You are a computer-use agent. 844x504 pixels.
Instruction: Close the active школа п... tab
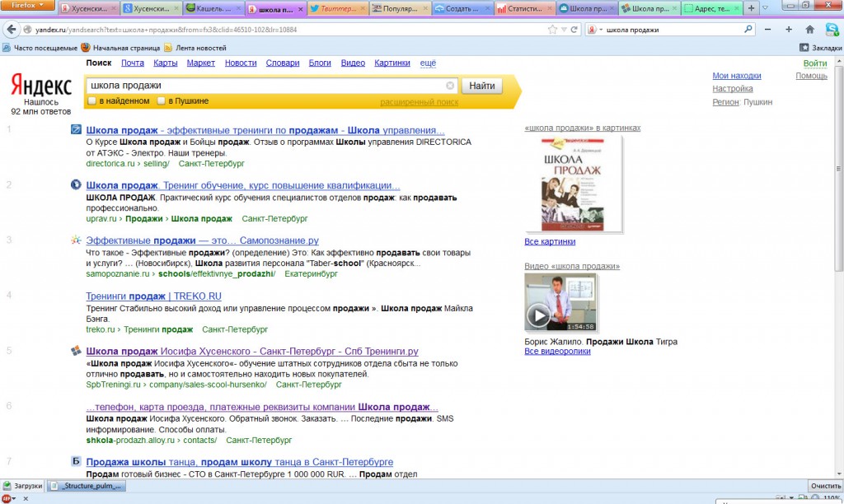pyautogui.click(x=300, y=9)
